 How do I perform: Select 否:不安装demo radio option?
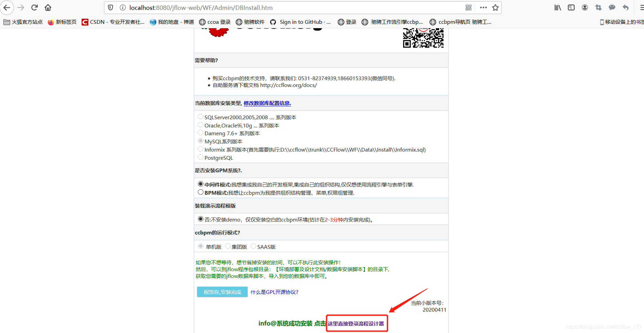point(201,219)
